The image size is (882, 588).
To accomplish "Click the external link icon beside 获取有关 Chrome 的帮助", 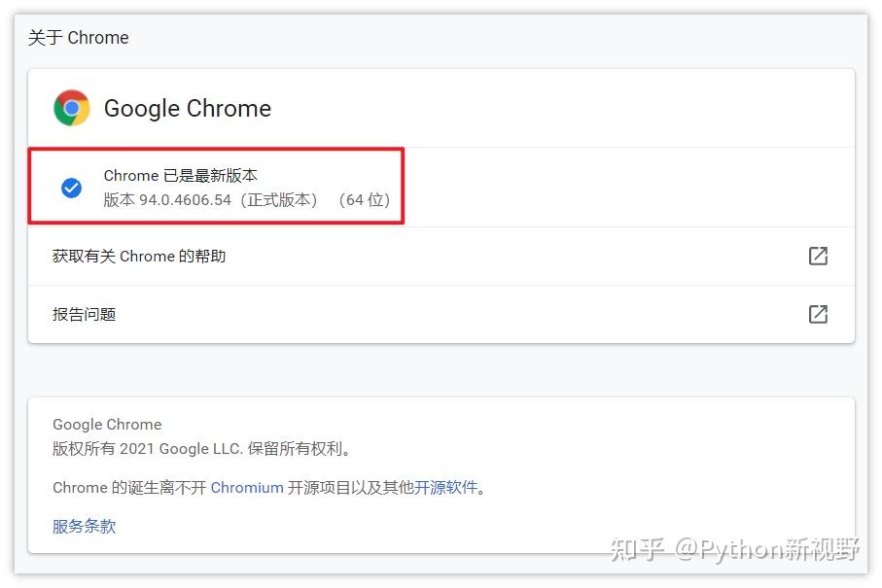I will click(818, 256).
